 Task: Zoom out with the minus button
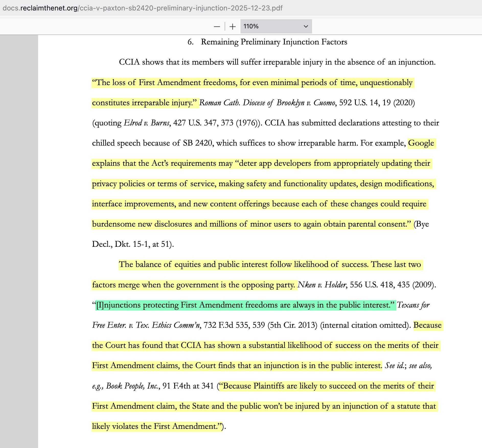tap(217, 26)
